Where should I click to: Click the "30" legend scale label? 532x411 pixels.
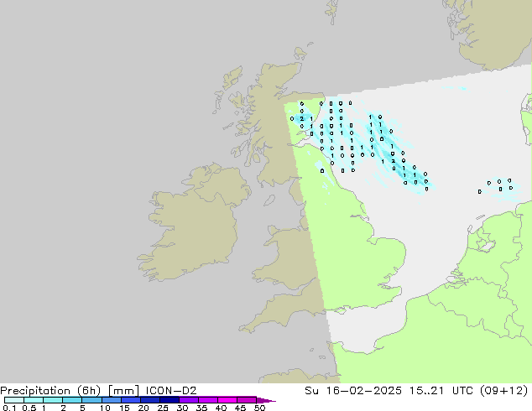point(182,408)
